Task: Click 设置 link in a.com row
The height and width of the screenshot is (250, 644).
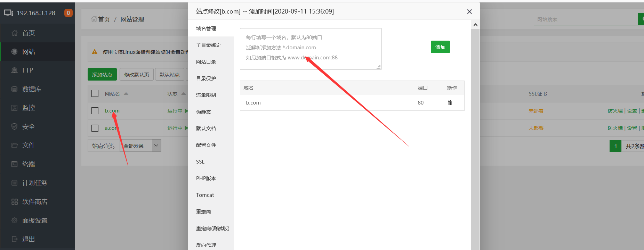Action: [632, 128]
